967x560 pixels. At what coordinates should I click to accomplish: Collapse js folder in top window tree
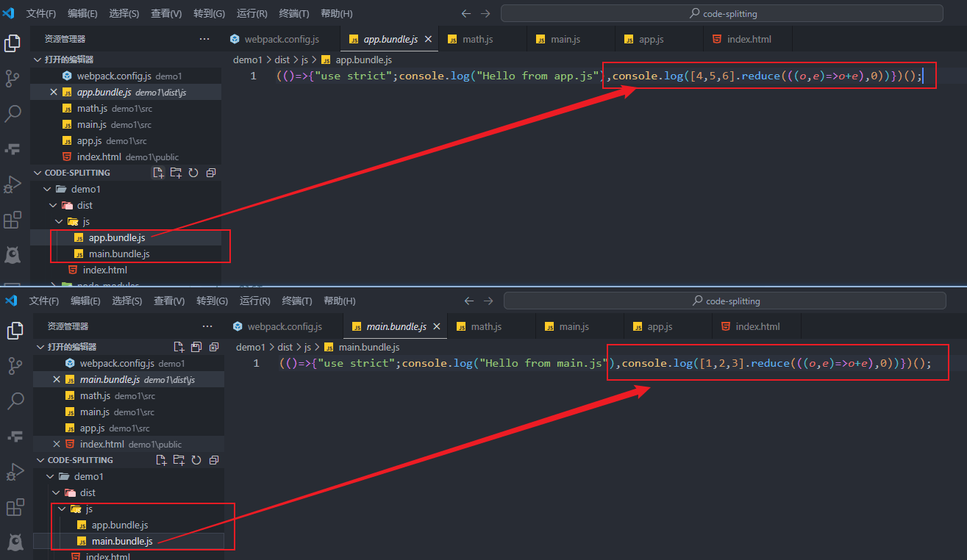(x=60, y=221)
